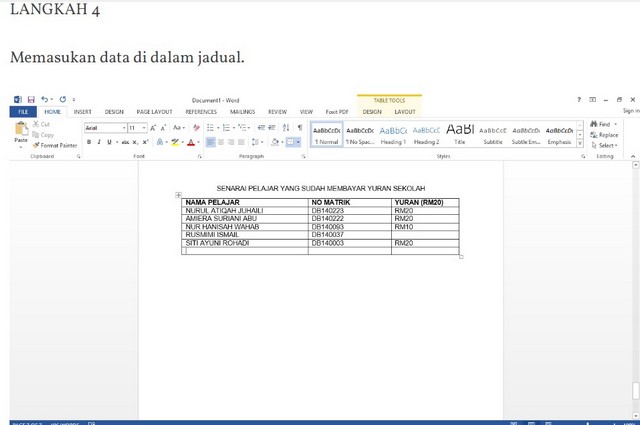Click the Clear Formatting eraser icon

point(196,128)
